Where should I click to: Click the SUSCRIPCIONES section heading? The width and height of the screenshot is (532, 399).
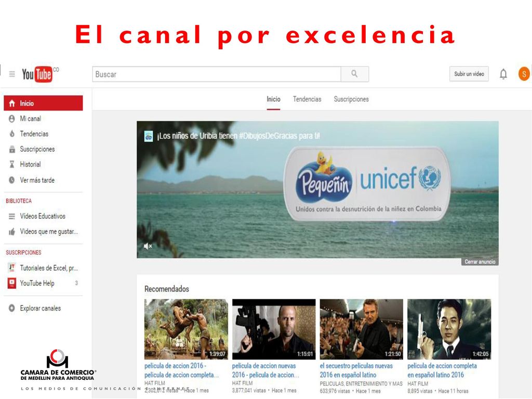23,252
